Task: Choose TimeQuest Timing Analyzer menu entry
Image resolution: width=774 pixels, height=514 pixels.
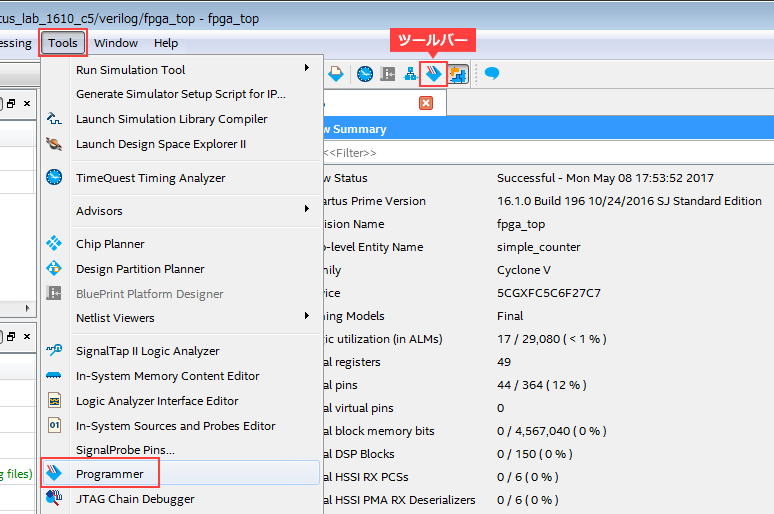Action: [x=150, y=178]
